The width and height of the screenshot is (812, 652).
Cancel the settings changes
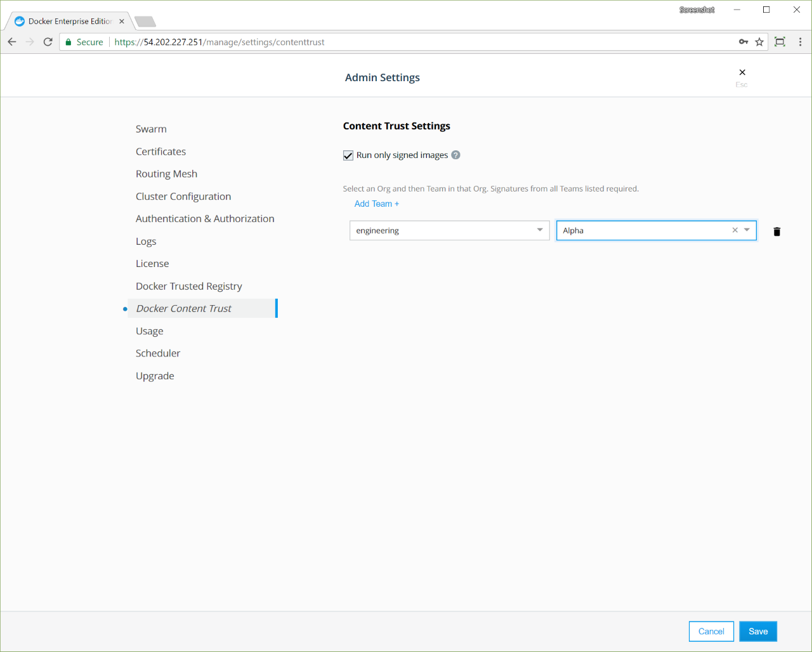pos(710,631)
